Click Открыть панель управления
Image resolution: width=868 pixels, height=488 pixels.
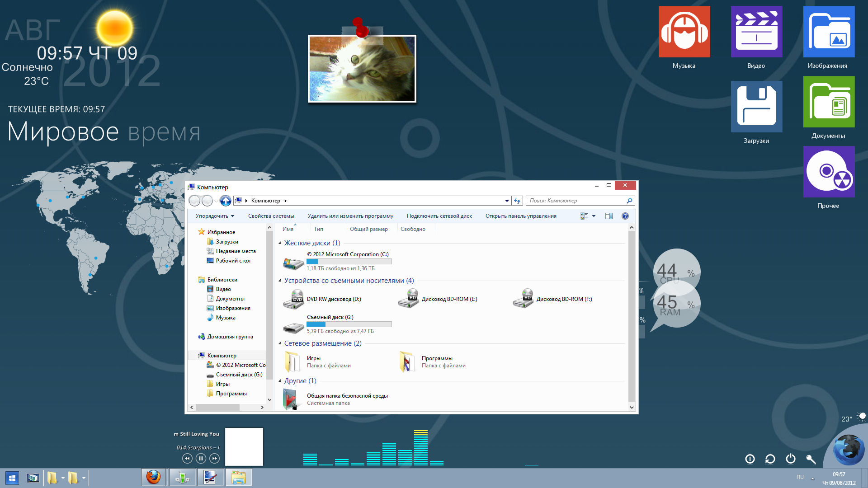(521, 216)
